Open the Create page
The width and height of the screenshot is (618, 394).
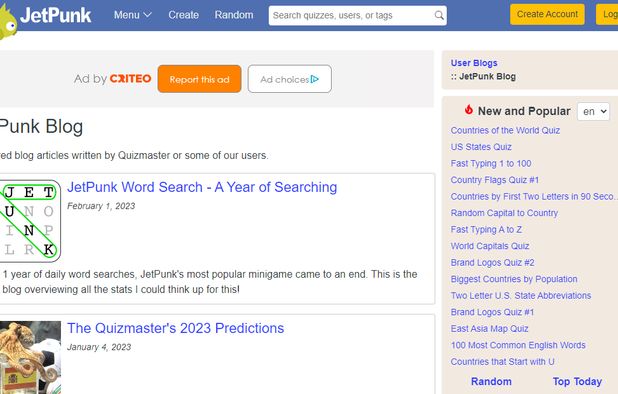pyautogui.click(x=183, y=15)
